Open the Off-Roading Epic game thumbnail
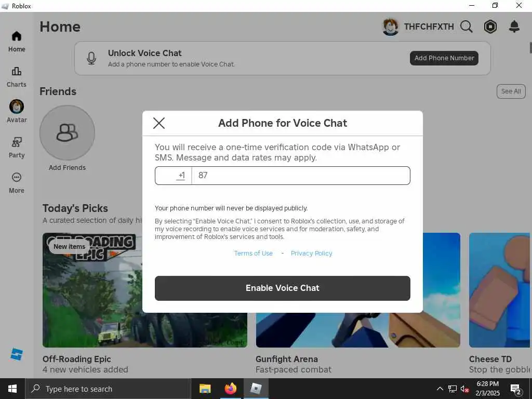This screenshot has width=532, height=399. pyautogui.click(x=145, y=290)
